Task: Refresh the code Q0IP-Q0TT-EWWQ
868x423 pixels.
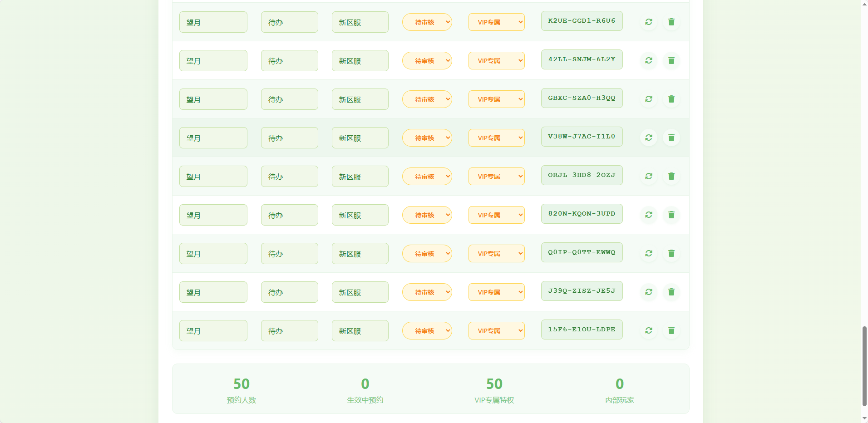Action: (649, 253)
